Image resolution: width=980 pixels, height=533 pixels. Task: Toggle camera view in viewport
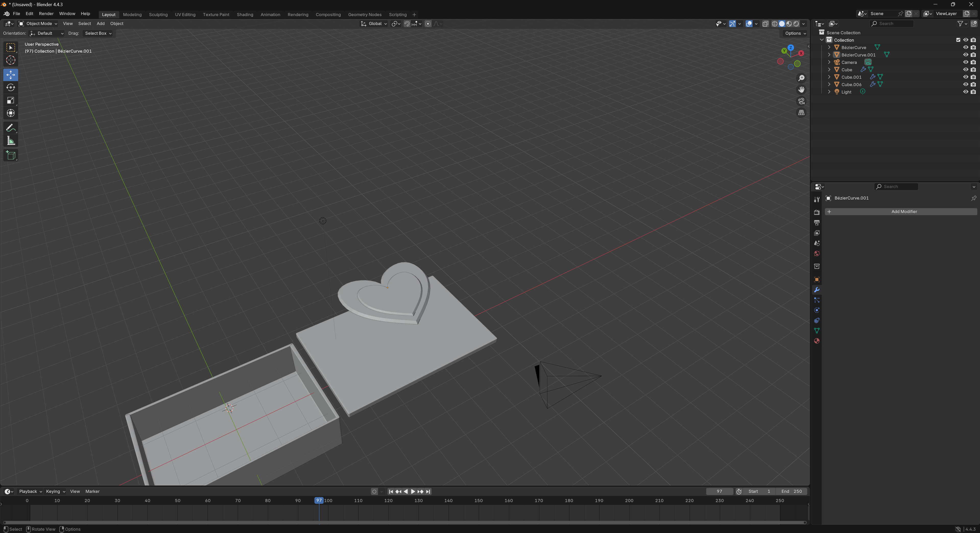pyautogui.click(x=801, y=101)
